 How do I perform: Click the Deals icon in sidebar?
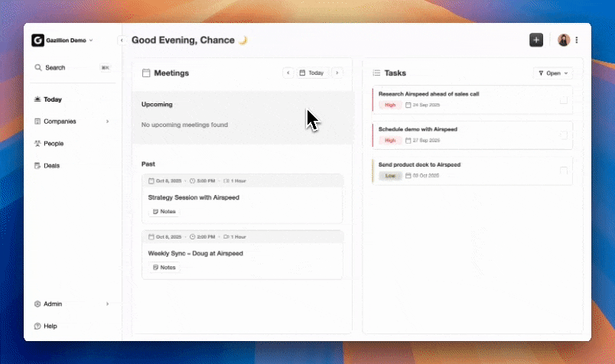pos(37,165)
